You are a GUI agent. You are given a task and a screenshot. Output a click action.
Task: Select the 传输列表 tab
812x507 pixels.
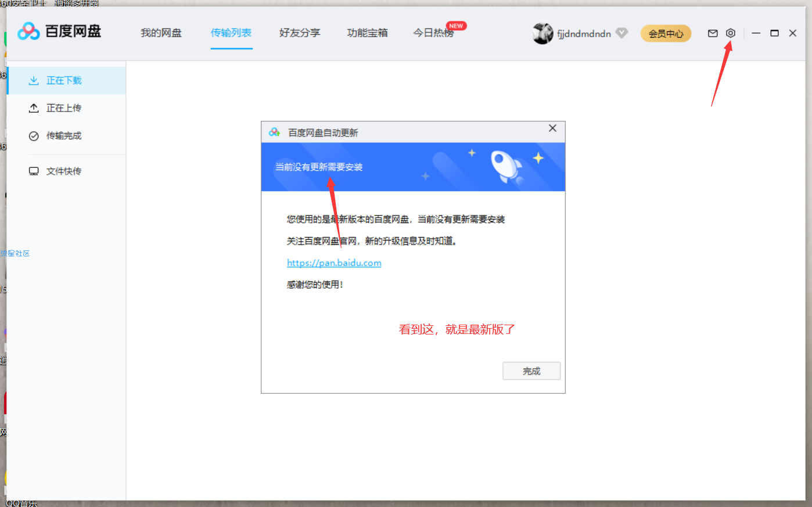[x=231, y=33]
